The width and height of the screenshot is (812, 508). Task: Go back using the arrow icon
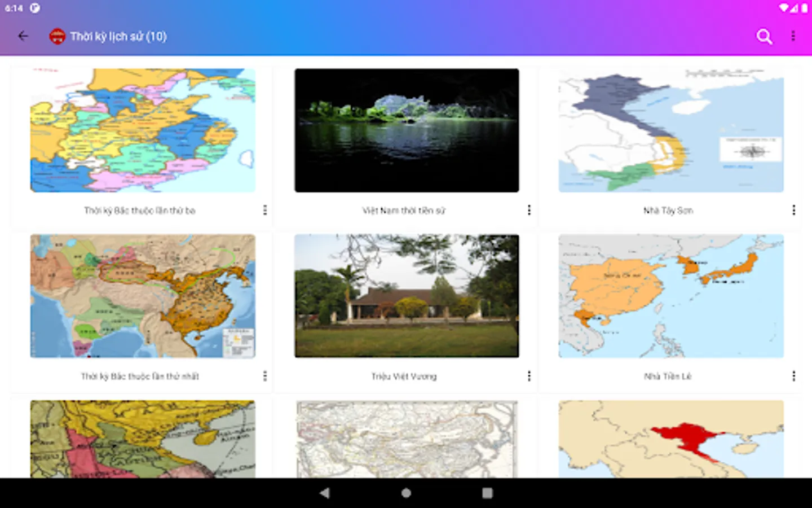(x=23, y=36)
